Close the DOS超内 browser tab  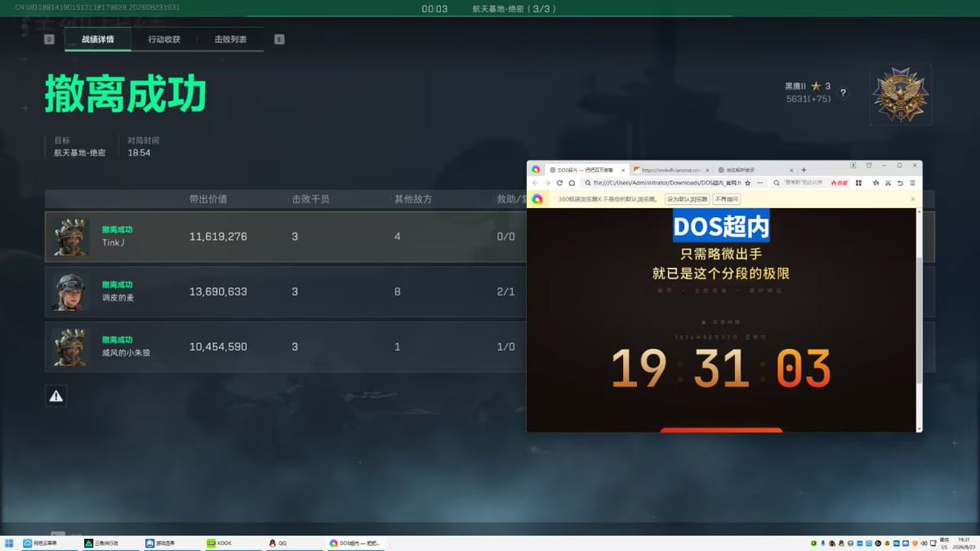tap(623, 170)
